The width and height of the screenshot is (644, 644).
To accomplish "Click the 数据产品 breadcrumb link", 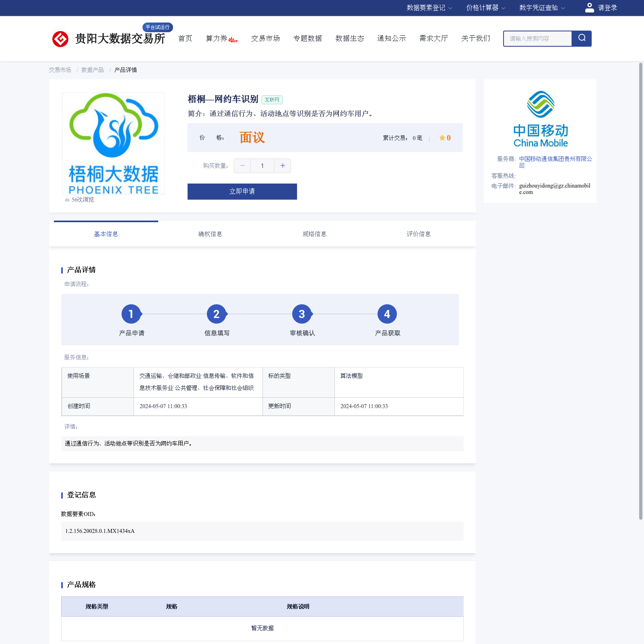I will coord(93,70).
